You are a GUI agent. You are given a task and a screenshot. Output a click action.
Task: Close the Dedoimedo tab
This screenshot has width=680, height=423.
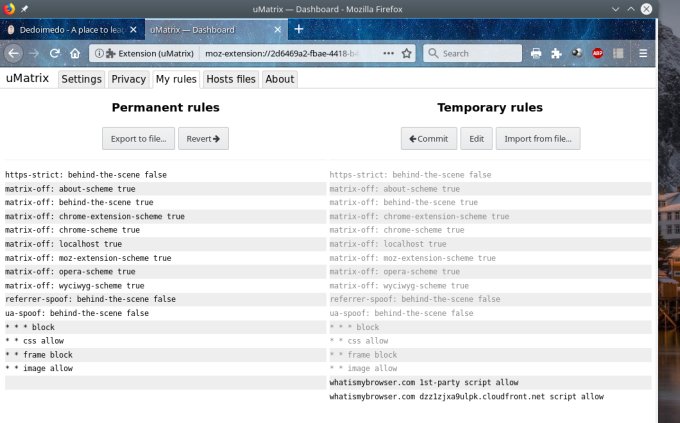point(134,30)
